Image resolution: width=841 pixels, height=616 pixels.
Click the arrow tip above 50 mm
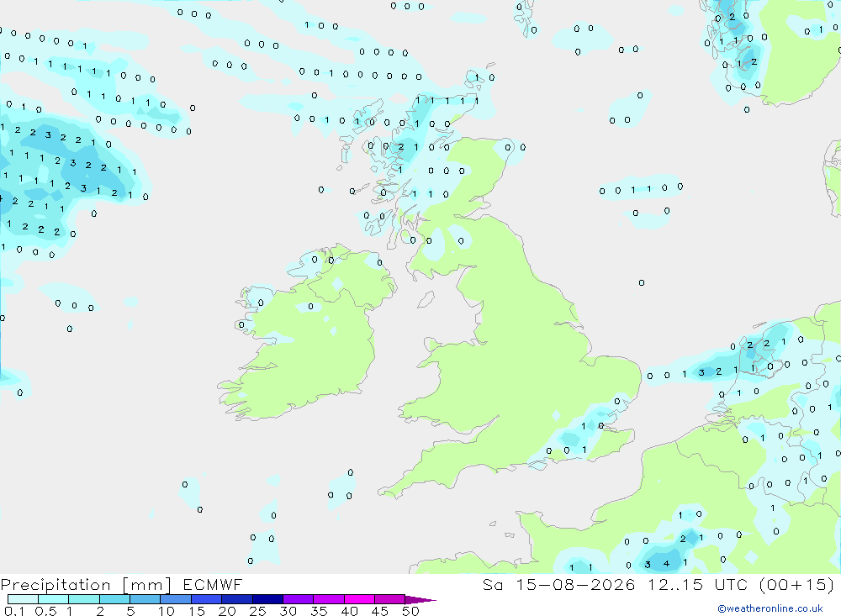(420, 599)
